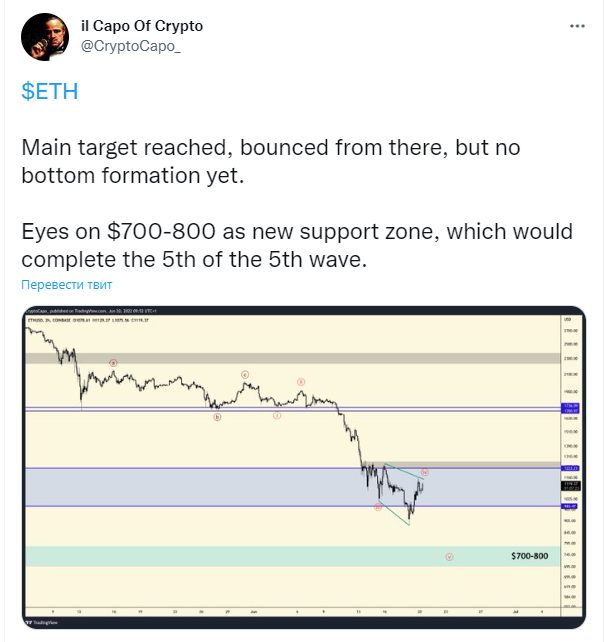
Task: Open the il Capo Of Crypto display name
Action: coord(142,26)
